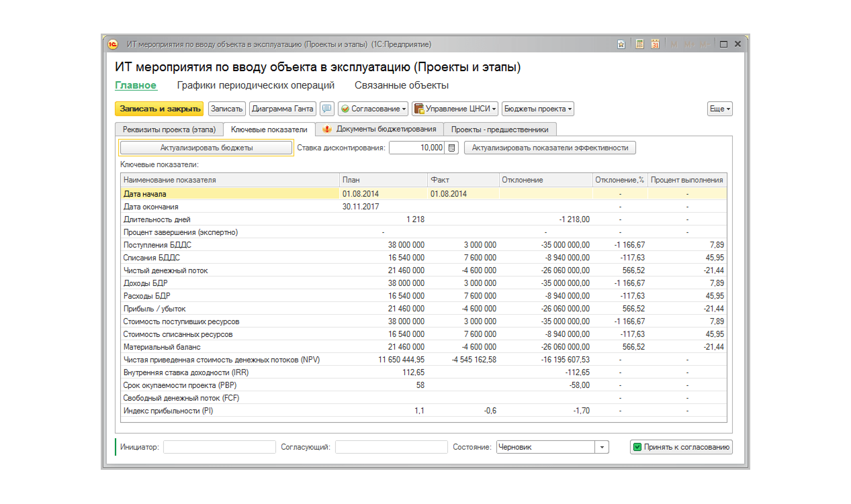The height and width of the screenshot is (504, 851).
Task: Open the Еще menu
Action: coord(720,109)
